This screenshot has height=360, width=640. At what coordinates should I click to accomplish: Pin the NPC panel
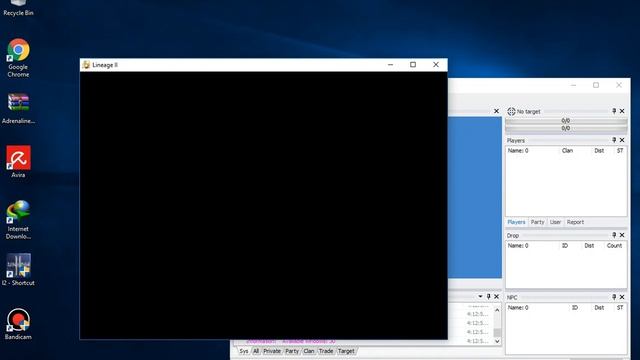[x=614, y=297]
